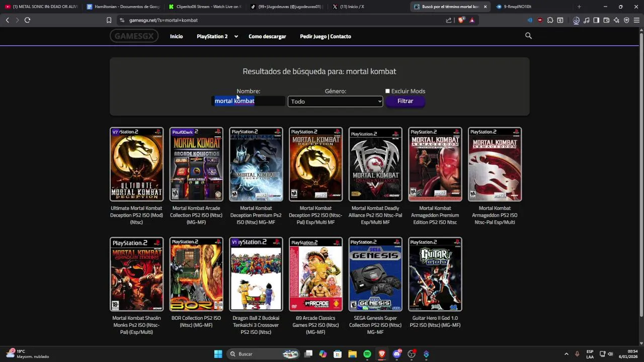This screenshot has width=644, height=362.
Task: Switch to the Cliperito06 Stream tab
Action: (x=204, y=7)
